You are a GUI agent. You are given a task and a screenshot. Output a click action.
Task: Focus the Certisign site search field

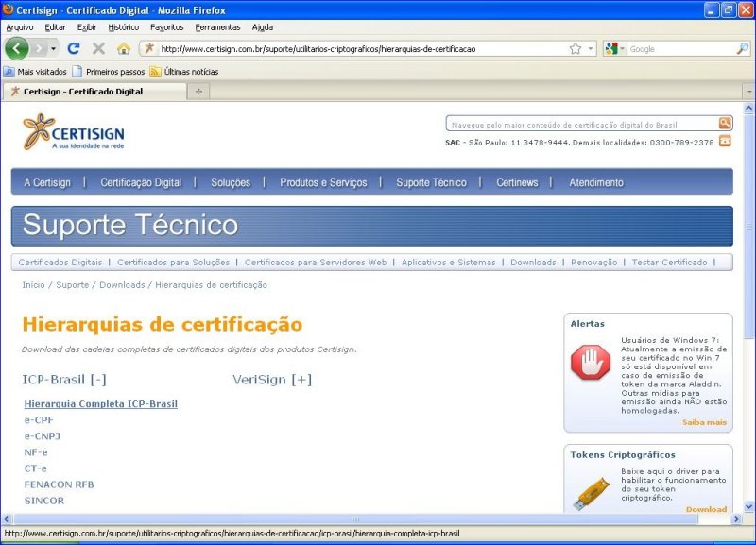(x=582, y=125)
